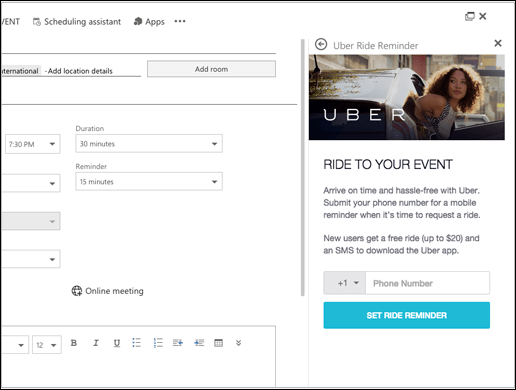Click the Add room button
The height and width of the screenshot is (390, 516).
[x=211, y=69]
